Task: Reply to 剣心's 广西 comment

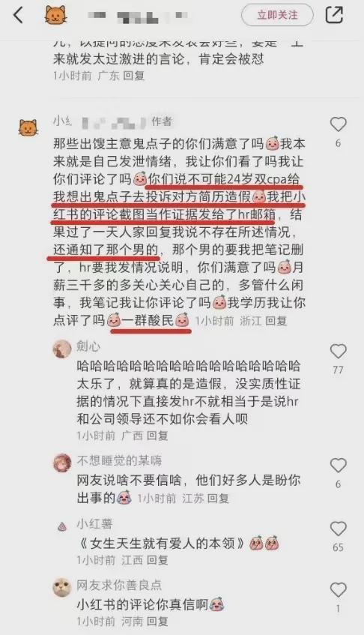Action: 157,436
